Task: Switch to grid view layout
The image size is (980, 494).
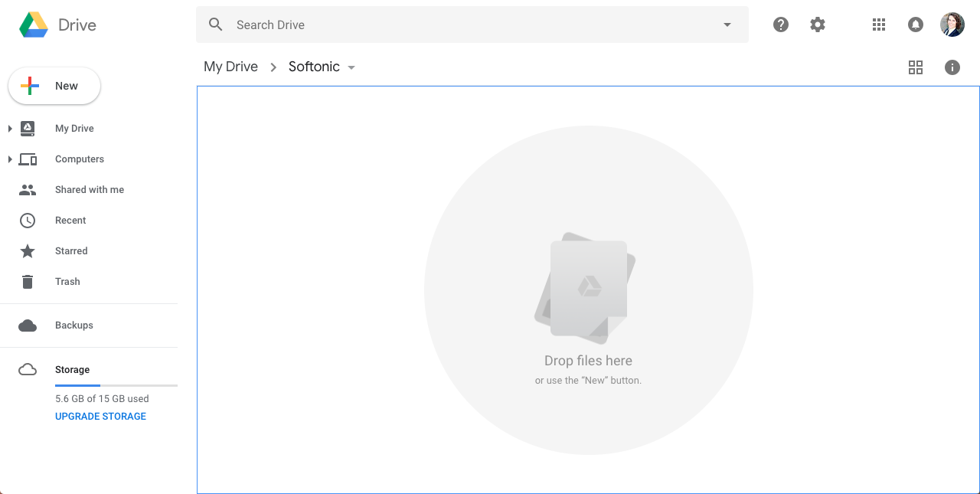Action: click(916, 67)
